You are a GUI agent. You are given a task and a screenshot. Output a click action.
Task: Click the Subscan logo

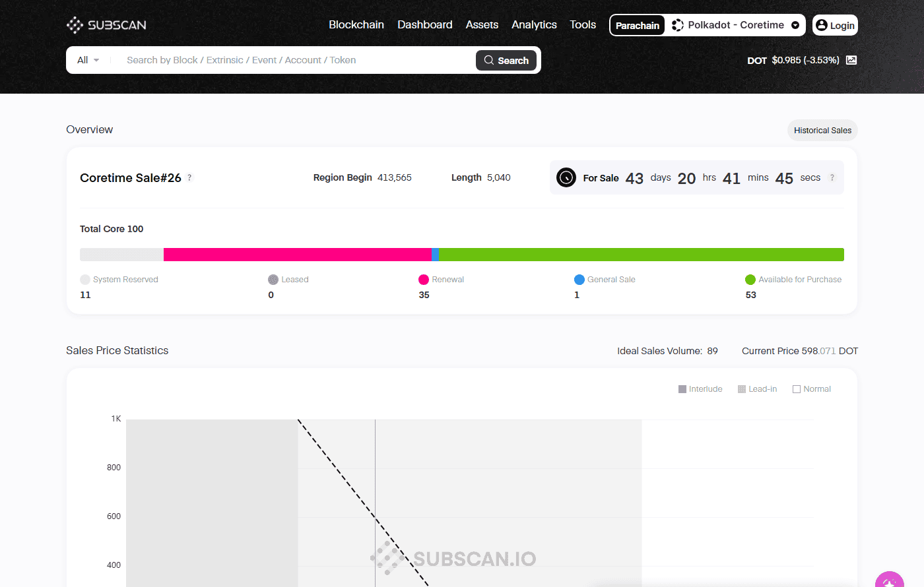click(x=106, y=25)
